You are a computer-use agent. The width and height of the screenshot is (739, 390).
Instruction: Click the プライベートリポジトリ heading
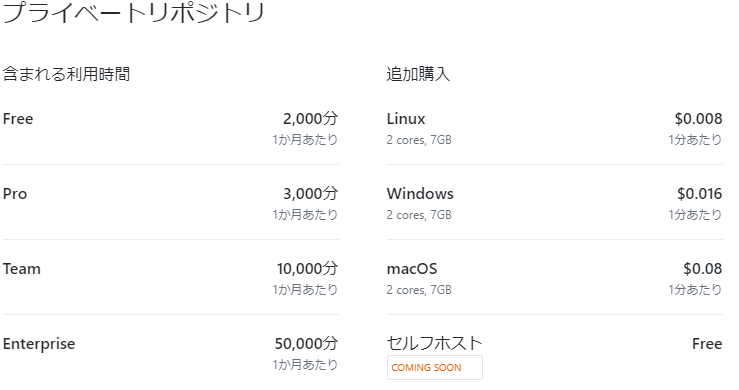point(134,12)
